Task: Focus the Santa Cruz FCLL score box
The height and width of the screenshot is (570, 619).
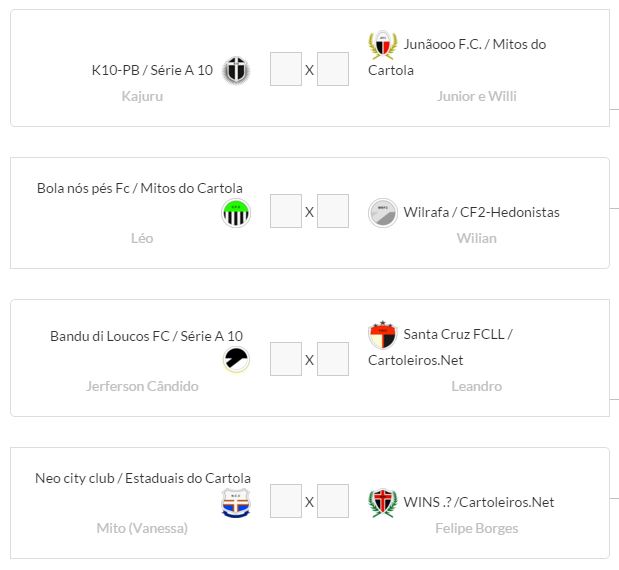Action: click(x=333, y=360)
